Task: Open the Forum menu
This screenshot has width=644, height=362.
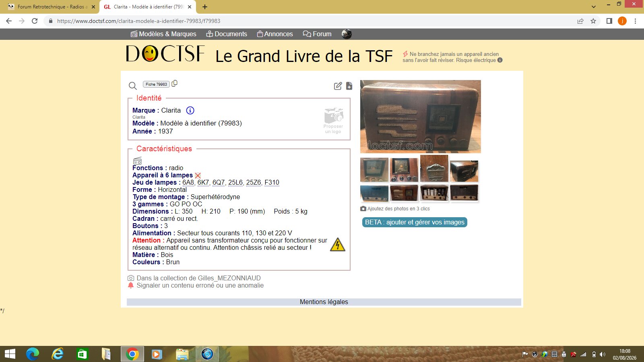Action: pos(317,34)
